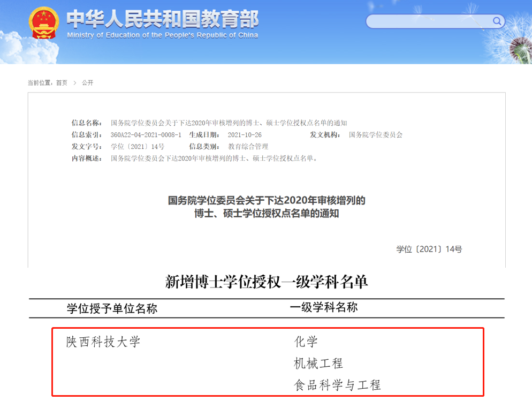
Task: Open the 首页 breadcrumb link
Action: 62,83
